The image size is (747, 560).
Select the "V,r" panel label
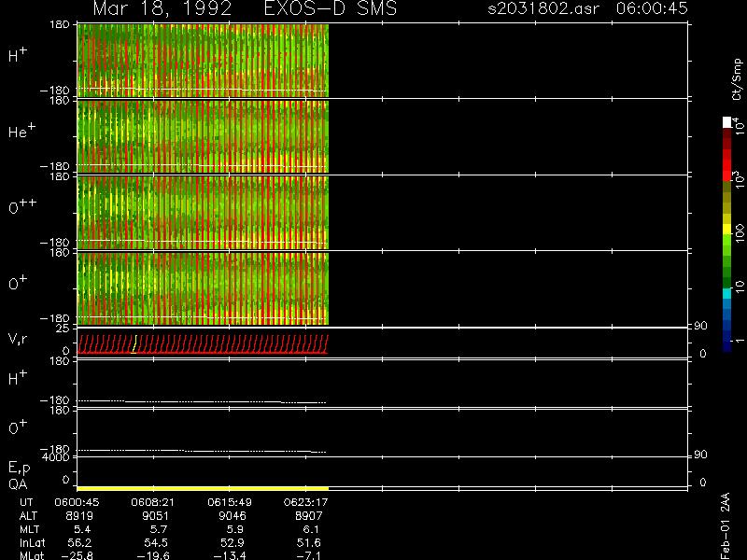click(x=18, y=339)
